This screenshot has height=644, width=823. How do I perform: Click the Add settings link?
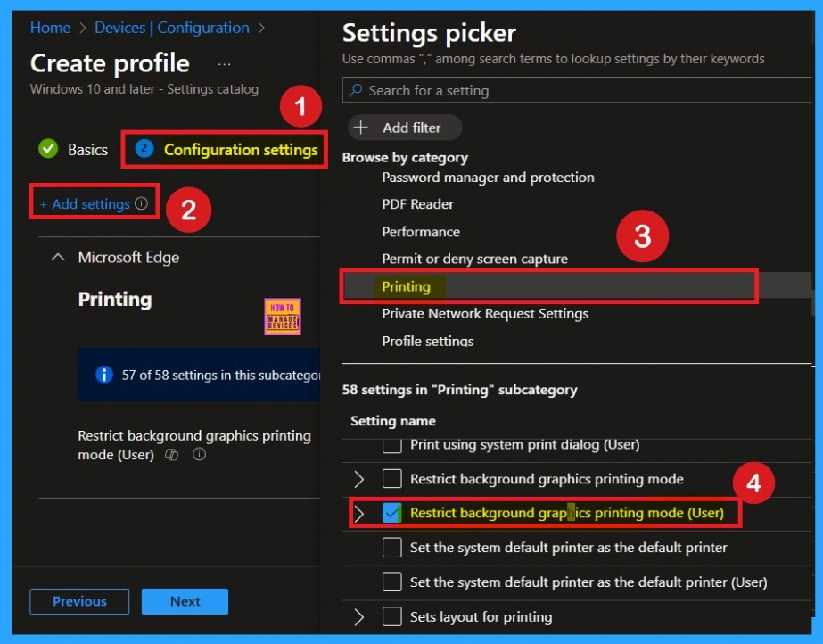pos(85,203)
